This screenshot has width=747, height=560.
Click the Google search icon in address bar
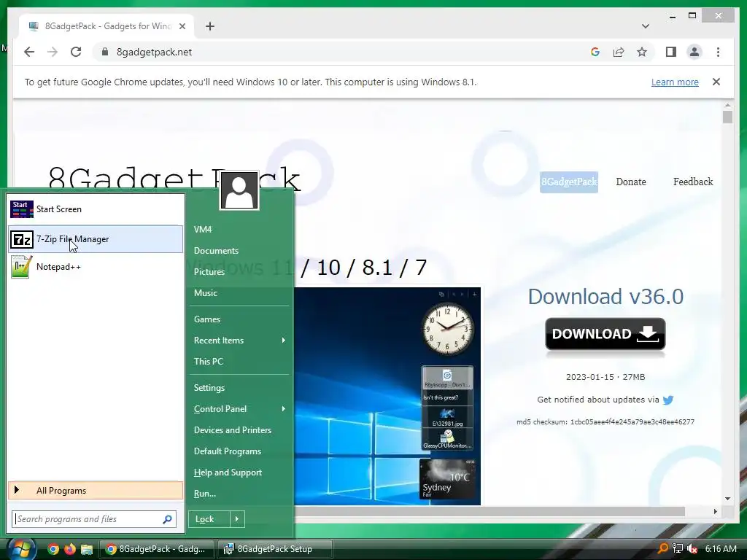[595, 52]
